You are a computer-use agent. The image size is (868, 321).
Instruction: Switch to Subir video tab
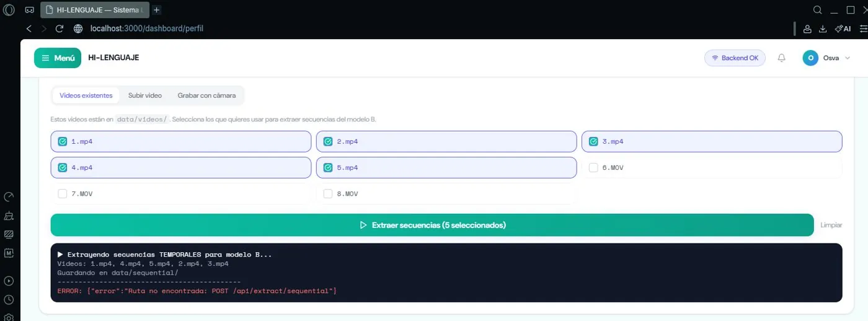[x=145, y=95]
